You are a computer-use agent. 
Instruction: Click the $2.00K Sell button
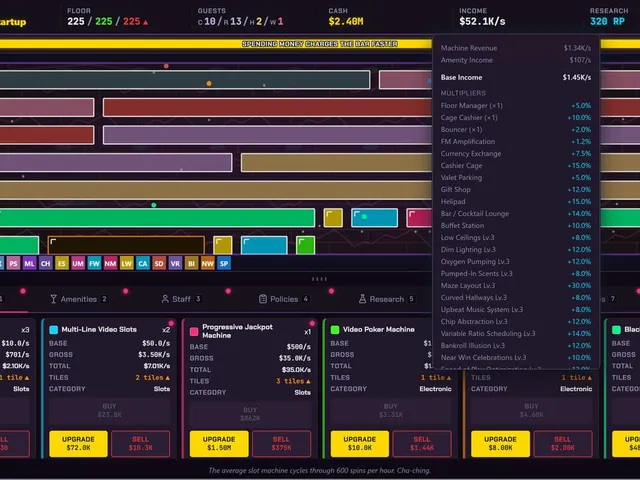coord(562,443)
